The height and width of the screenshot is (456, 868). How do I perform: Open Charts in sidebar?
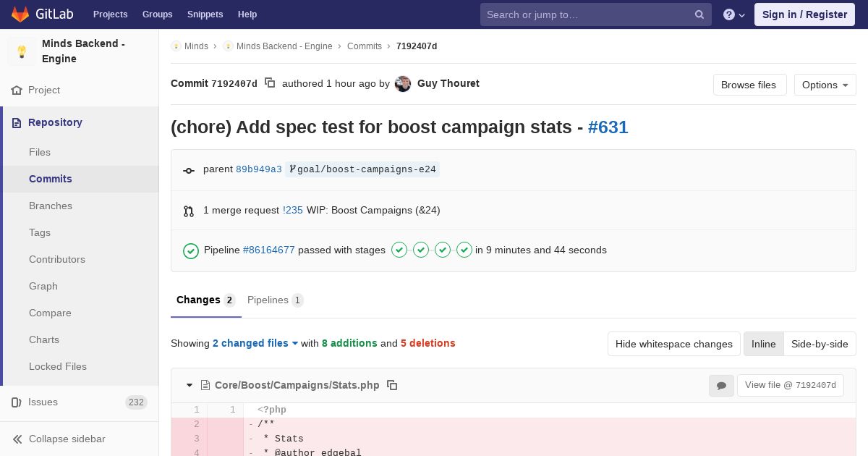(x=44, y=339)
